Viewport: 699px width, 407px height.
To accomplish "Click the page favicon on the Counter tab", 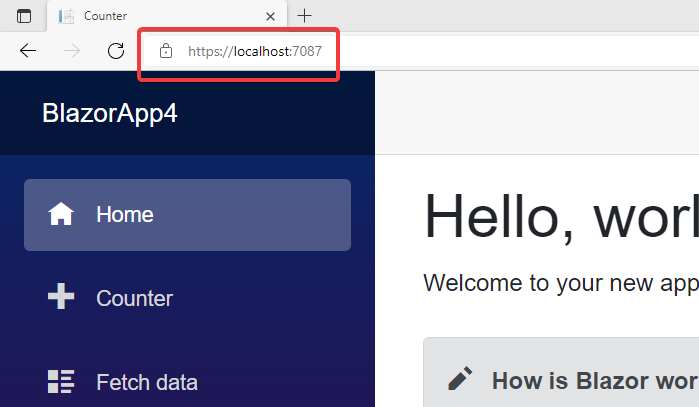I will pyautogui.click(x=66, y=16).
